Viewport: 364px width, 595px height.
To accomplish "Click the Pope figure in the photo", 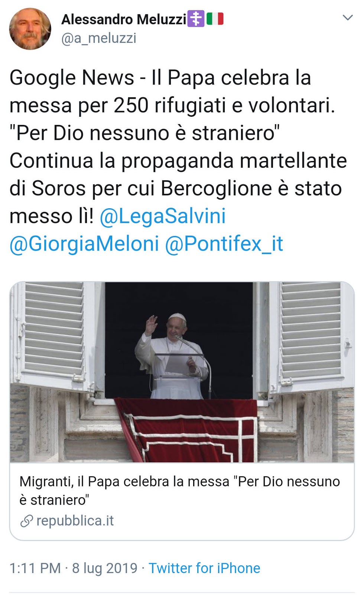I will click(172, 356).
